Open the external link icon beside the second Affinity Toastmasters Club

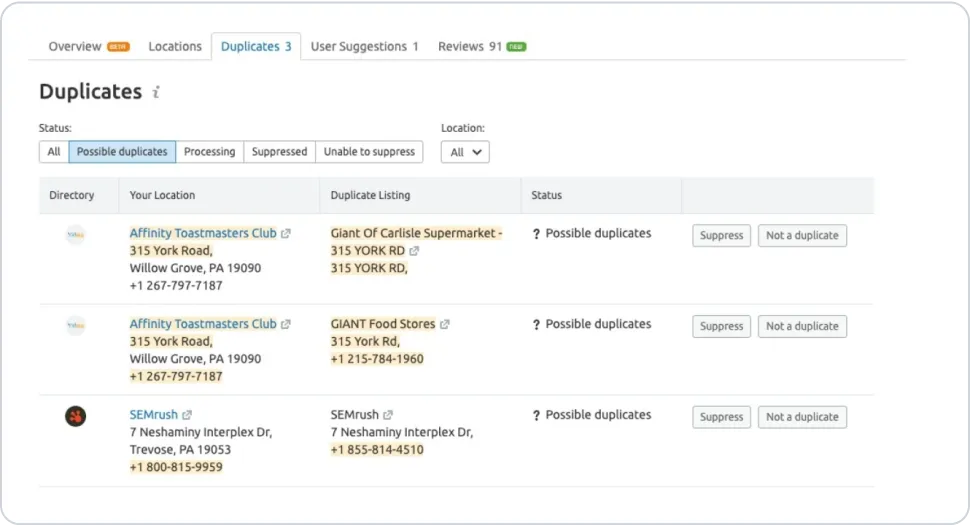[285, 325]
